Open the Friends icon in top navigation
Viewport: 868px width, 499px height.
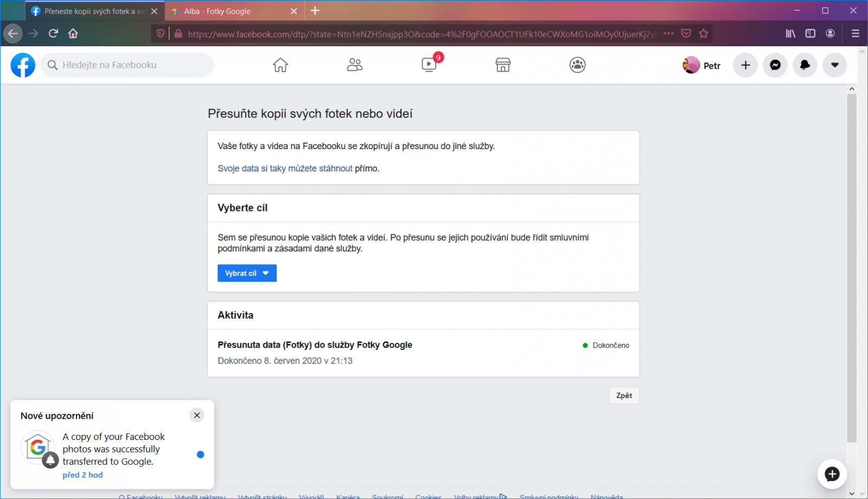(x=355, y=65)
